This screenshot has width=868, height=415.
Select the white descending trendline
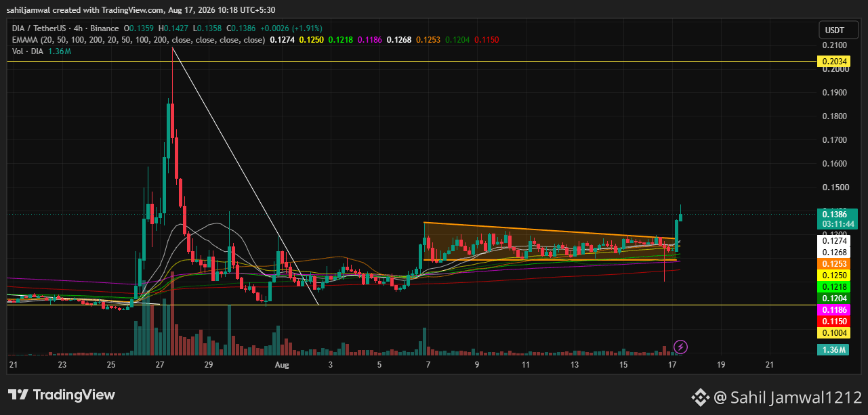coord(245,176)
